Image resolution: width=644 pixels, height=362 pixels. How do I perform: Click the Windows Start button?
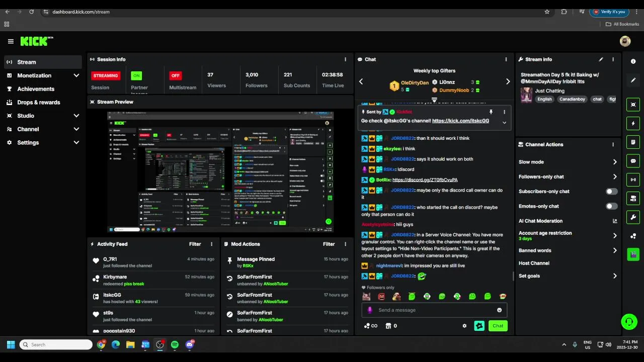tap(11, 344)
